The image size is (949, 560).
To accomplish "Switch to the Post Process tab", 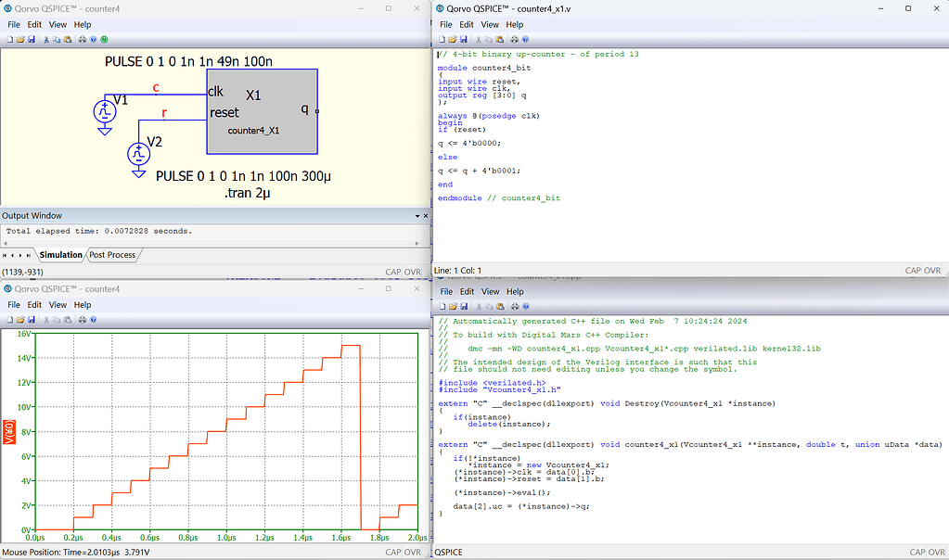I will (x=112, y=254).
